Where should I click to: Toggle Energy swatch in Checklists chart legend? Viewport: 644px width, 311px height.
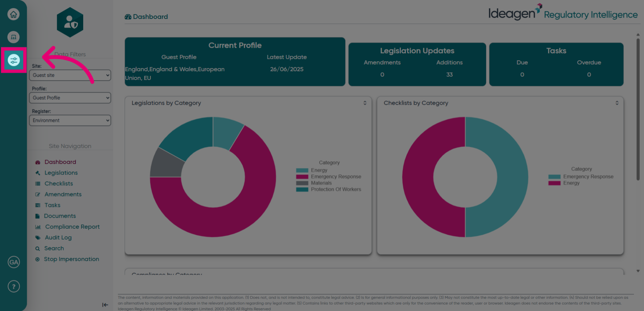click(x=554, y=183)
